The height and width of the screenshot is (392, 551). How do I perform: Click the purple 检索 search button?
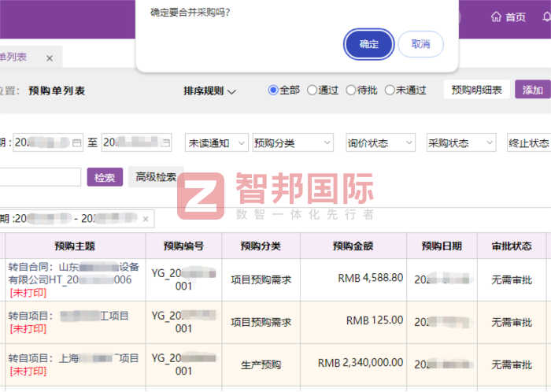(105, 177)
